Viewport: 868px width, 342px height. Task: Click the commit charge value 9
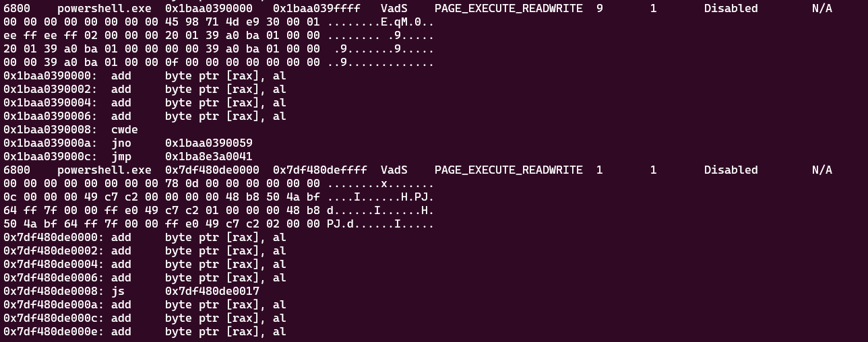tap(600, 8)
